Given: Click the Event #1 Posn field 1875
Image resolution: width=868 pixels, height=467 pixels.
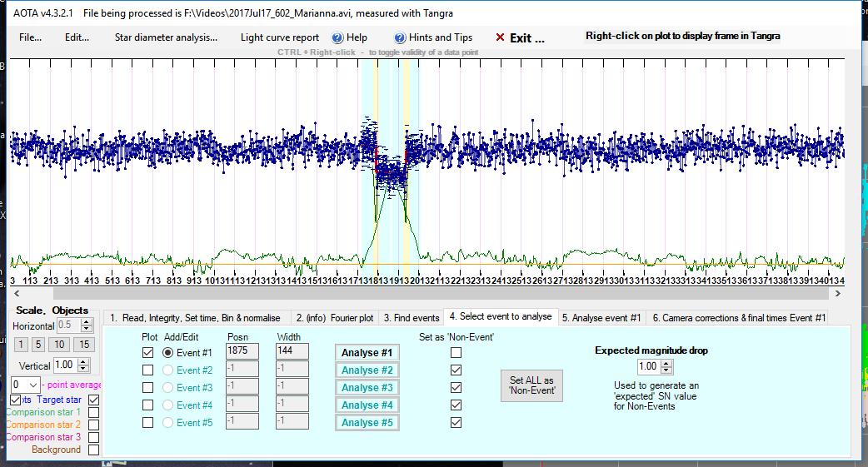Looking at the screenshot, I should coord(242,350).
